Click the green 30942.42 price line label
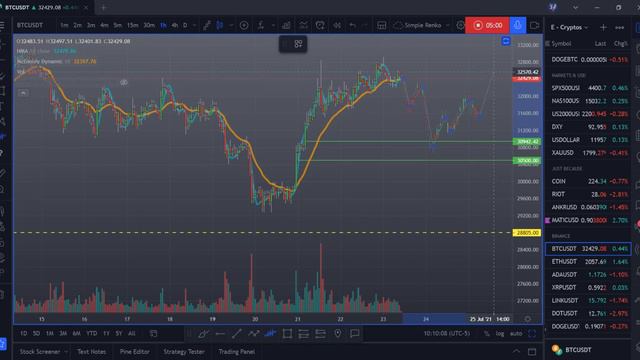 [527, 142]
